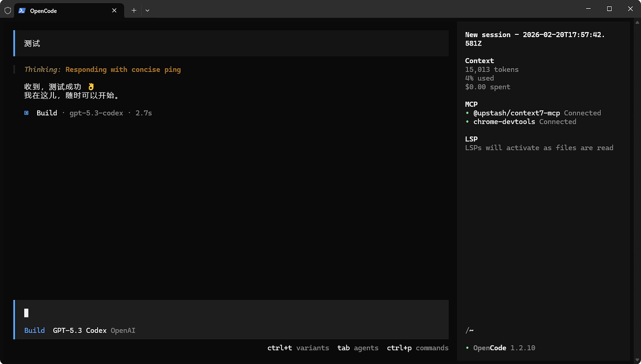The height and width of the screenshot is (364, 641).
Task: Minimize the terminal window
Action: click(588, 9)
